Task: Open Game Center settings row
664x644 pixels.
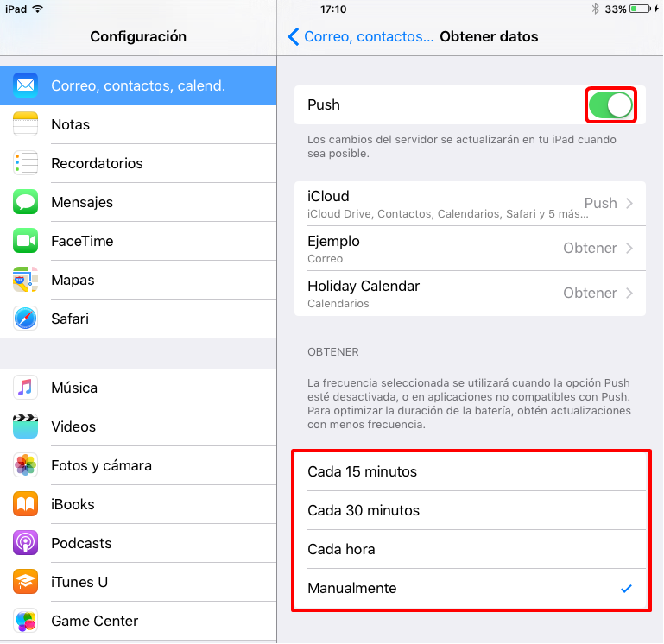Action: pos(138,621)
